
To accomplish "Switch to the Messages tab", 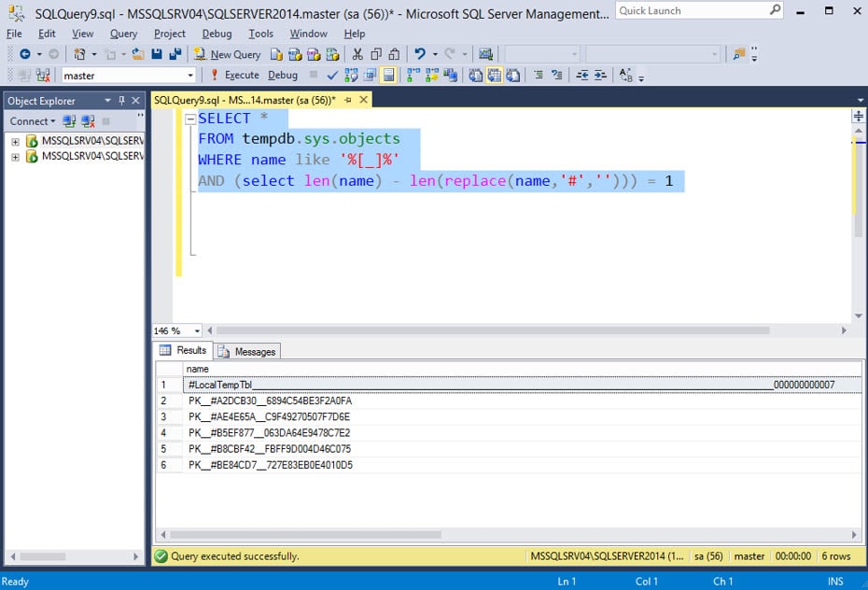I will coord(247,351).
